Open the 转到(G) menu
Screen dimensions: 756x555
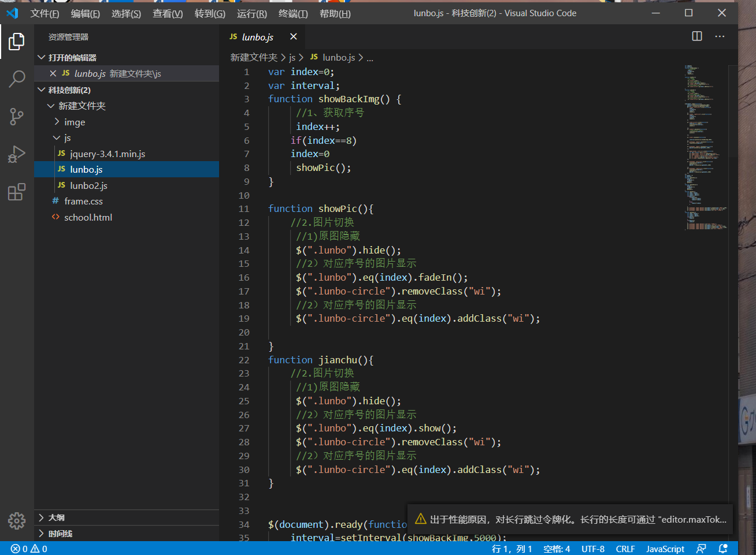coord(210,13)
